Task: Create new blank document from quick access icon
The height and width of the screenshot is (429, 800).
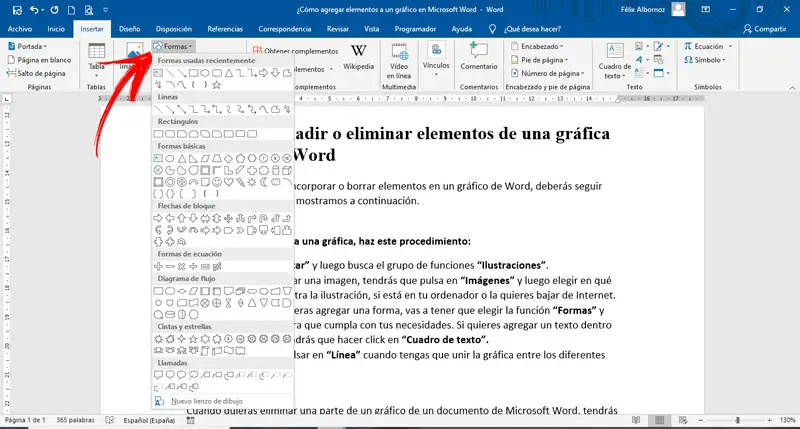Action: 71,9
